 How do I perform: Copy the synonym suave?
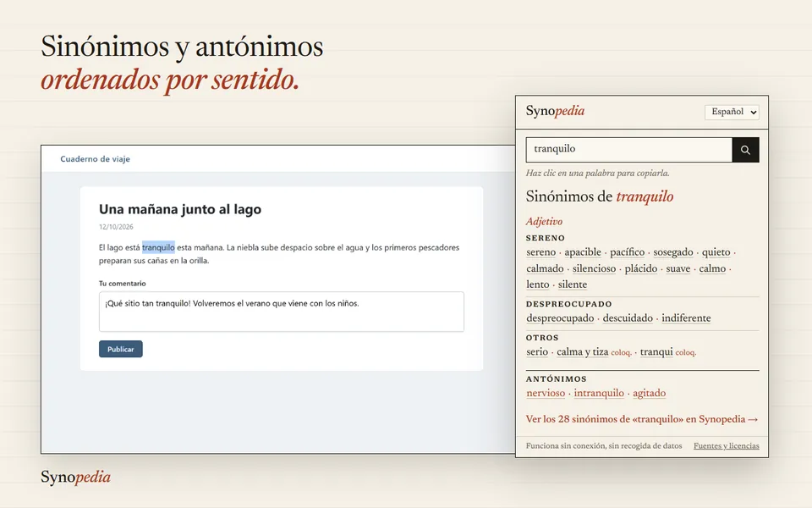click(678, 268)
